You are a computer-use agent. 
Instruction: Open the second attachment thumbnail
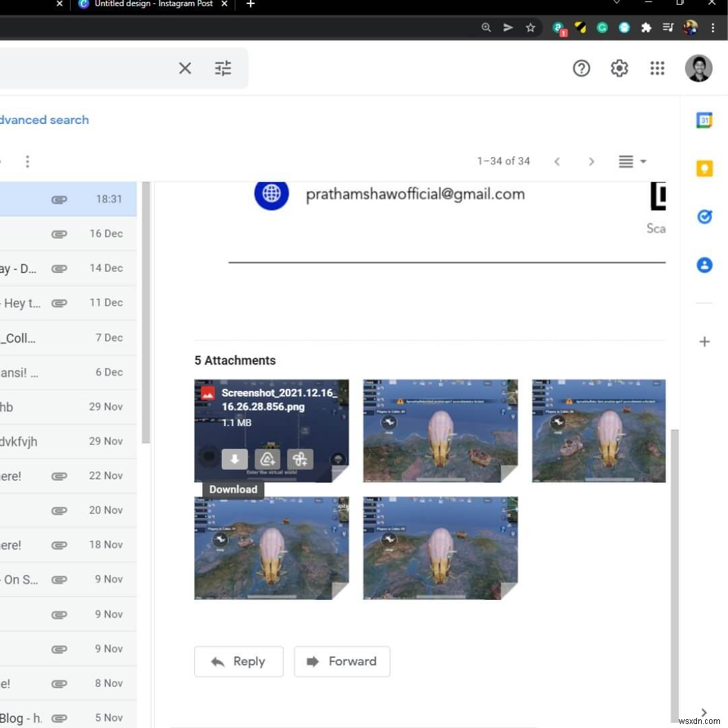[x=440, y=431]
